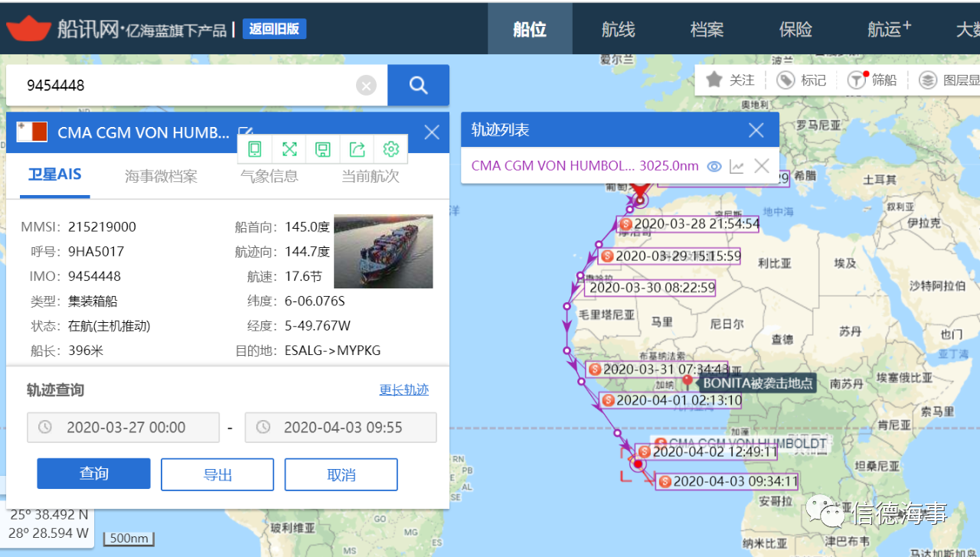
Task: Click the 2020-03-29 15:15:59 track label
Action: (671, 256)
